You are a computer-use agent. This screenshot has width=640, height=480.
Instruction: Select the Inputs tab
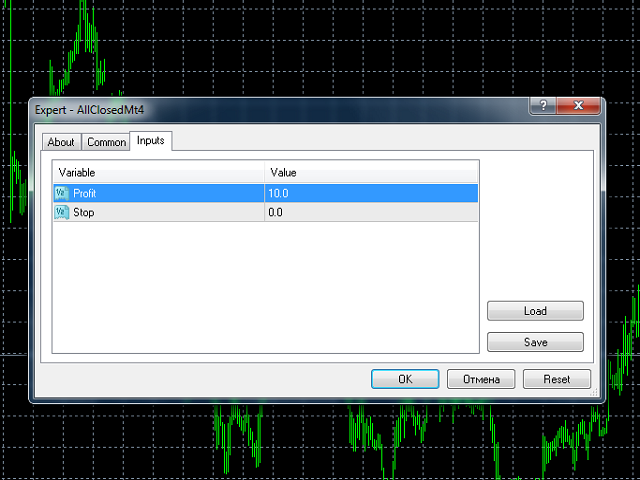pos(151,141)
